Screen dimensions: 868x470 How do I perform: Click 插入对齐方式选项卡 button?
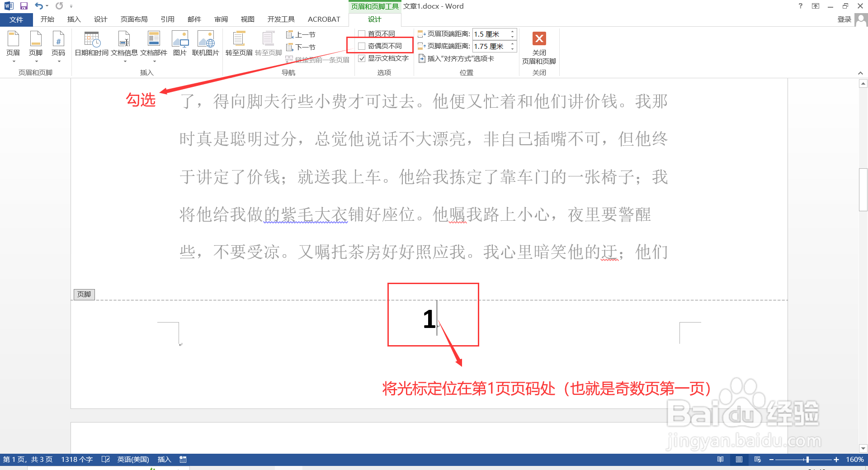[x=457, y=58]
